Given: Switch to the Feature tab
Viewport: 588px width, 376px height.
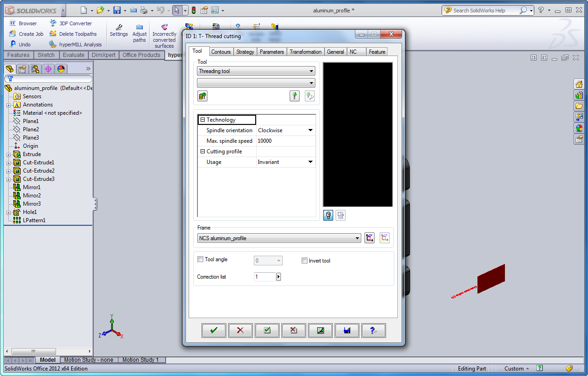Looking at the screenshot, I should [x=377, y=52].
